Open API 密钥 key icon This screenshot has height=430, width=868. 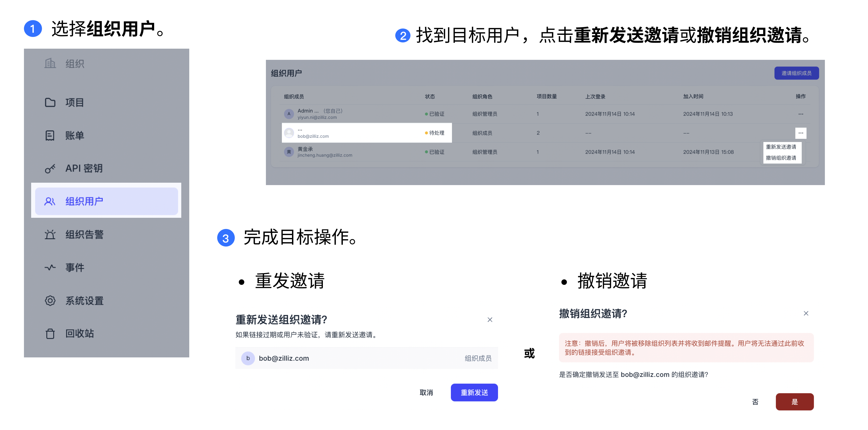coord(50,168)
